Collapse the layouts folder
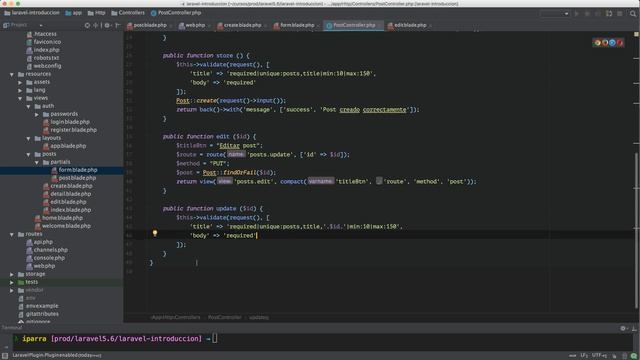The width and height of the screenshot is (640, 360). click(29, 138)
